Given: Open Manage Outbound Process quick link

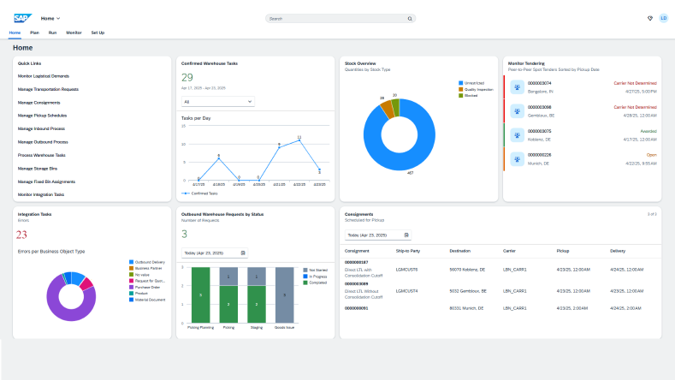Looking at the screenshot, I should (x=43, y=142).
